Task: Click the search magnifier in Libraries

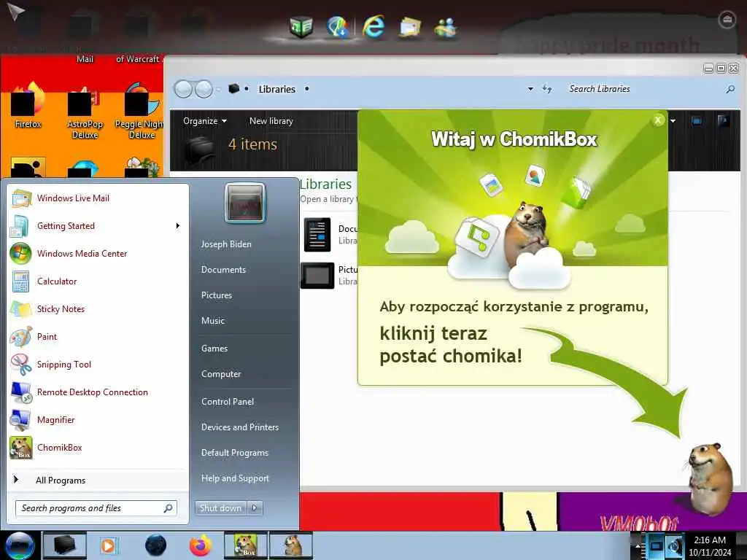Action: click(x=730, y=89)
